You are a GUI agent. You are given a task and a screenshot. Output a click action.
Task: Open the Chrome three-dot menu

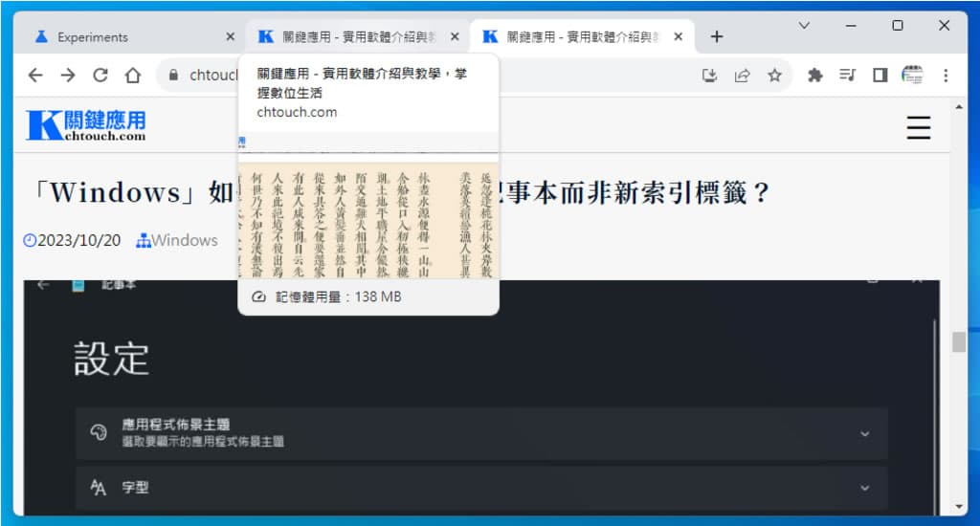(946, 75)
